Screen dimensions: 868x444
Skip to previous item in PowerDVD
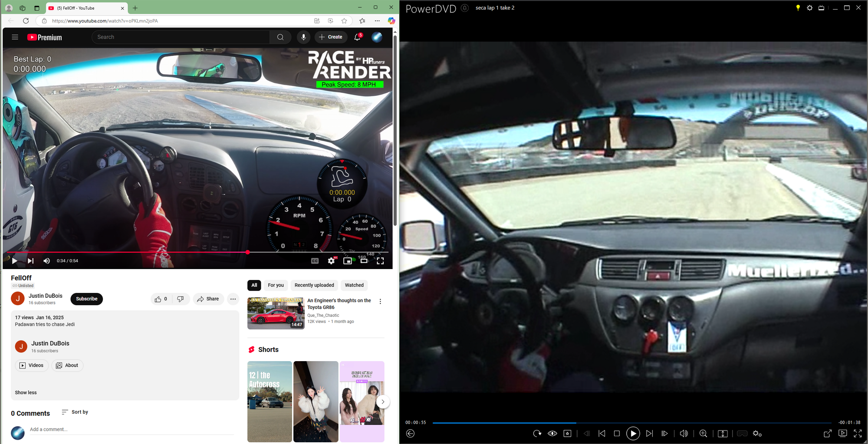[x=602, y=434]
